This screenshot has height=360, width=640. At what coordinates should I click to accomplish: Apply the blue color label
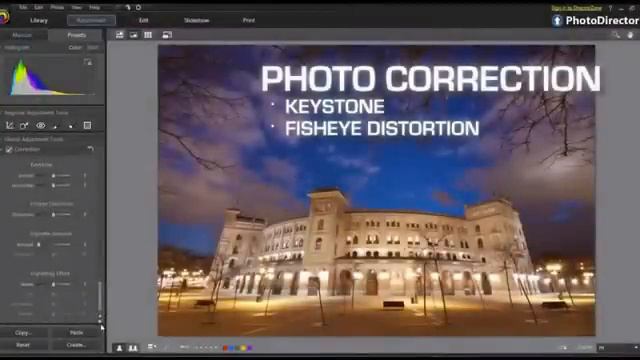pyautogui.click(x=231, y=348)
